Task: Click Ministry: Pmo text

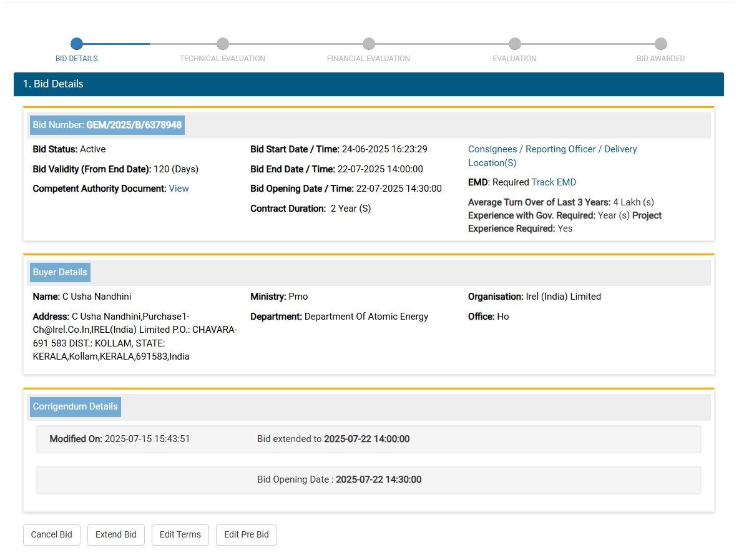Action: click(279, 297)
